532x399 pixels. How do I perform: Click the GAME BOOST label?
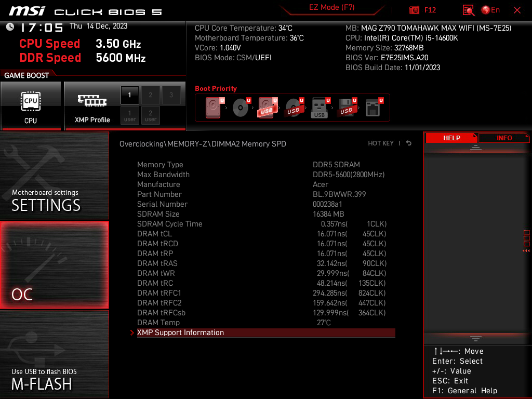click(x=26, y=75)
